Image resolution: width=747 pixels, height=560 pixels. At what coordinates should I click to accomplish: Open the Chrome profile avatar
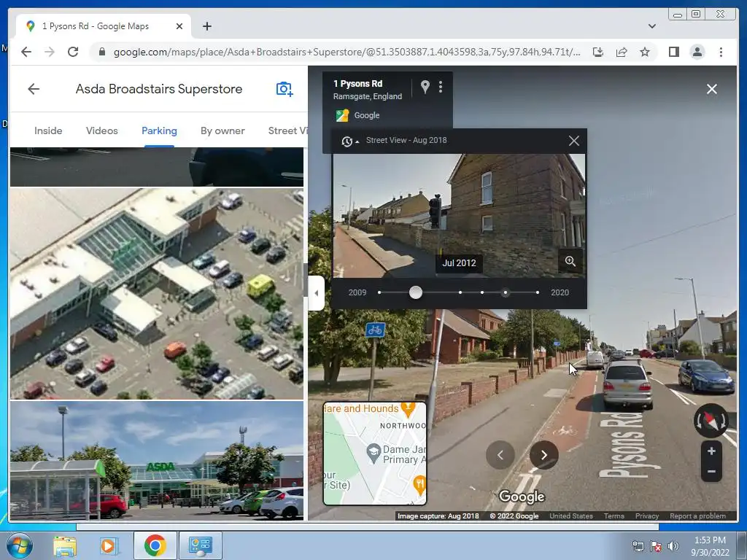click(x=697, y=52)
